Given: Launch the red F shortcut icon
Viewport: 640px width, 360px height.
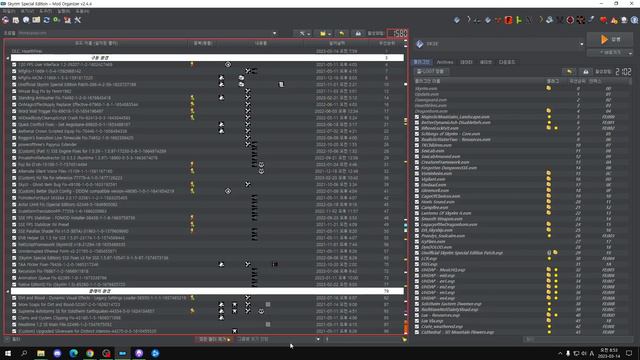Looking at the screenshot, I should point(509,20).
